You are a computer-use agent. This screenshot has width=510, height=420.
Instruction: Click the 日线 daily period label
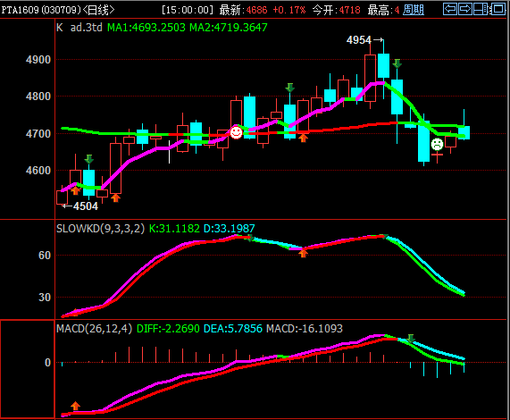98,10
